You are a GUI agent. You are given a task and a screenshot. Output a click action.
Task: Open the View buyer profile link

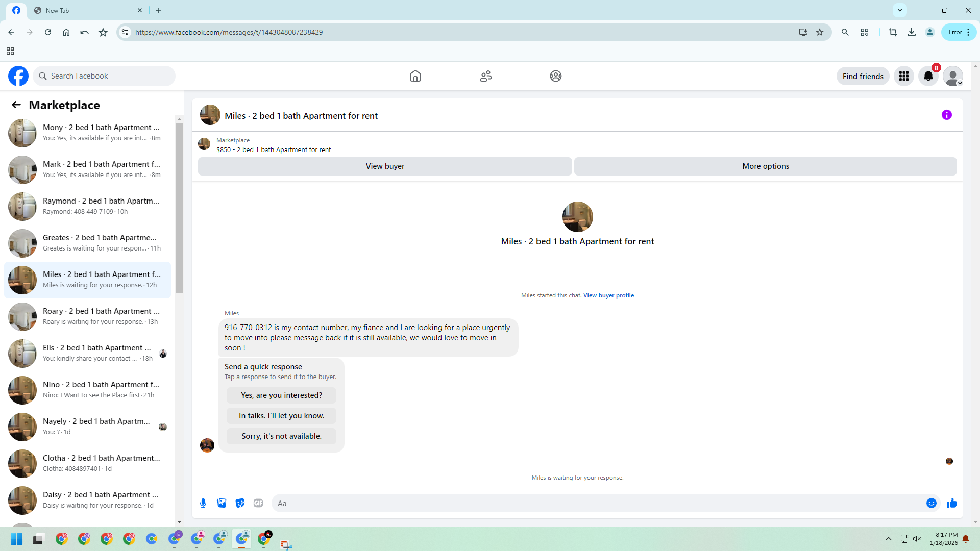[608, 295]
